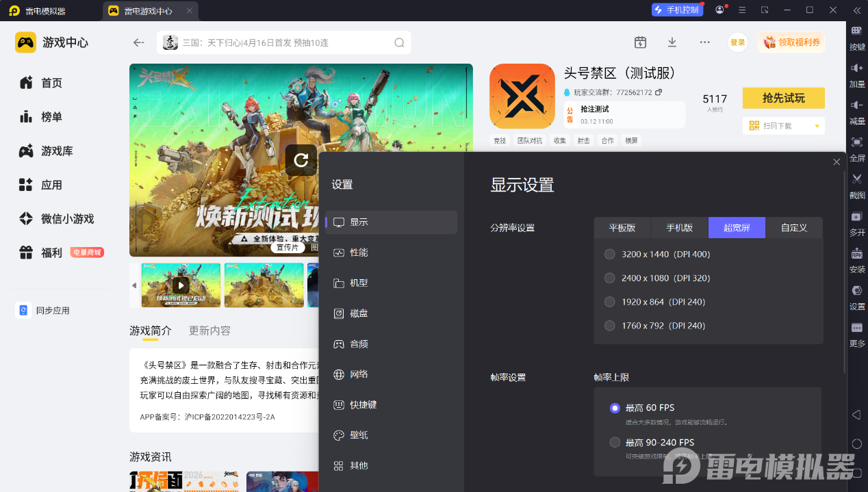Click the 加量 volume up icon
Image resolution: width=868 pixels, height=492 pixels.
pyautogui.click(x=857, y=68)
